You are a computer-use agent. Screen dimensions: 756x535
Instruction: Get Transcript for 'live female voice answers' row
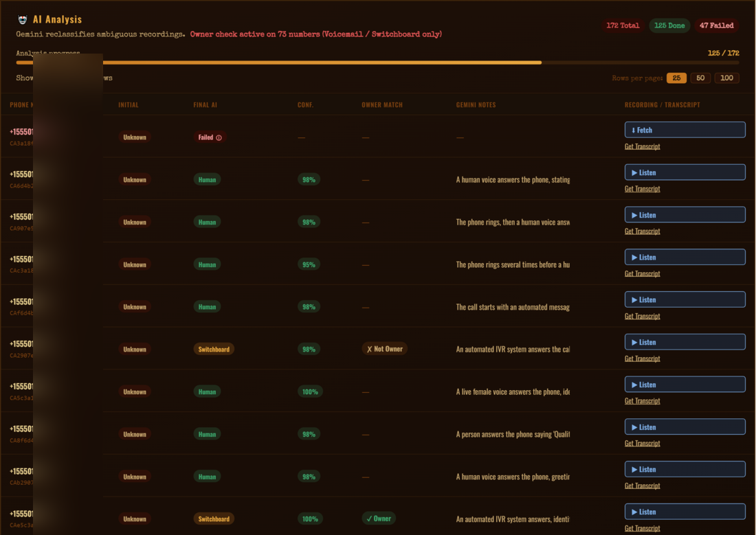click(x=642, y=401)
